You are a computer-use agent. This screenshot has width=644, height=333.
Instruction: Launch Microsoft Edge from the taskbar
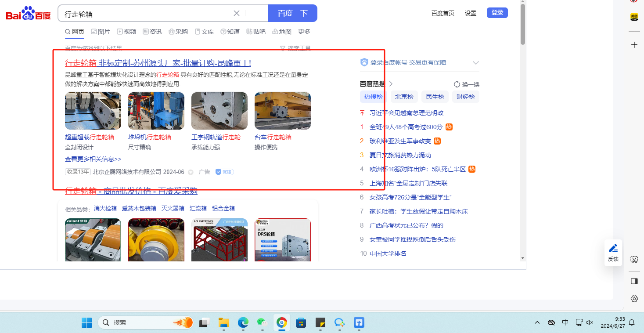click(243, 322)
